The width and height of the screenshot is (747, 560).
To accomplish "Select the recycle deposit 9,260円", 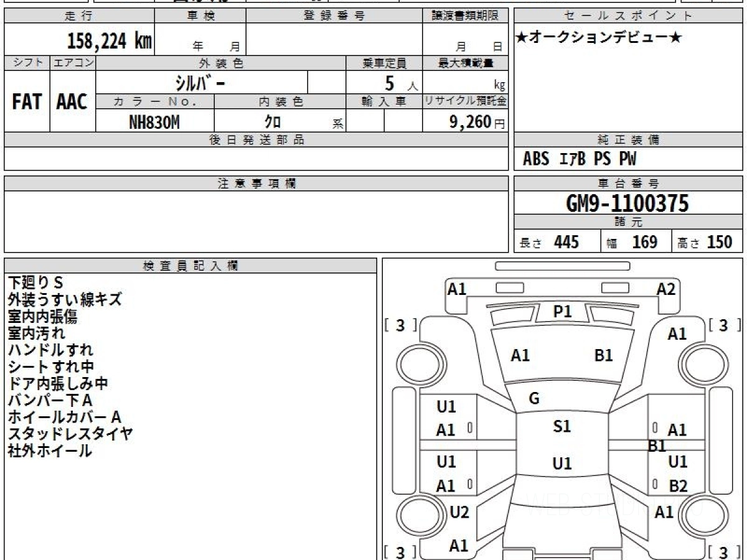I will (477, 122).
